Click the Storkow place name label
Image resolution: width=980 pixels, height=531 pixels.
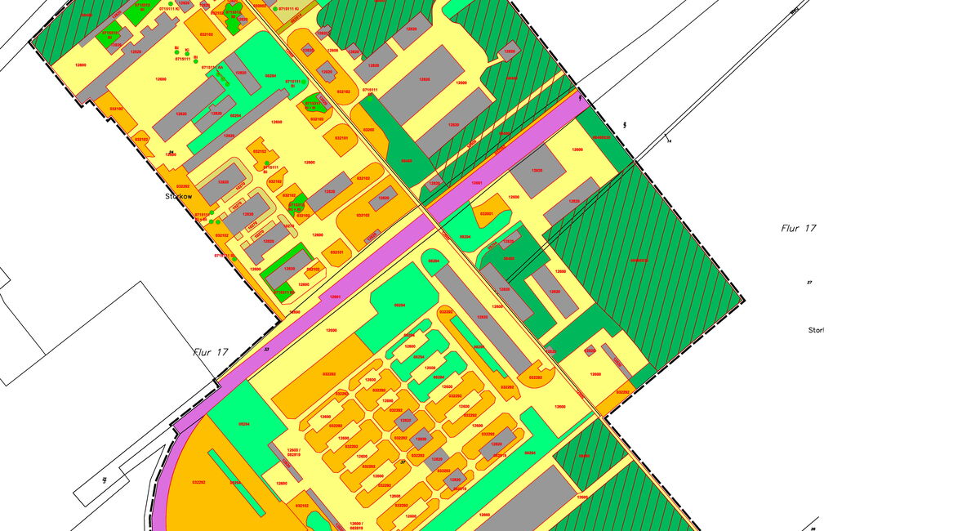click(177, 197)
